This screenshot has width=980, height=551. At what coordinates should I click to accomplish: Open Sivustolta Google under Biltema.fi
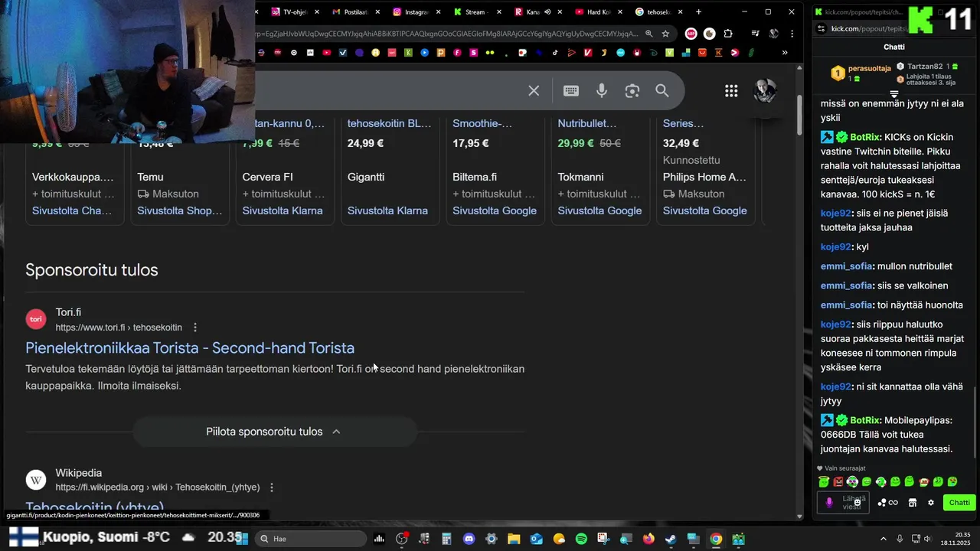tap(495, 210)
